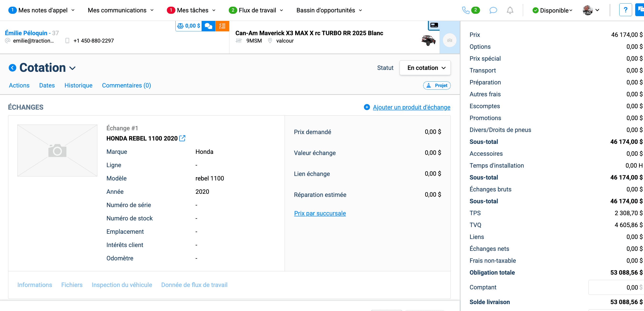This screenshot has width=644, height=311.
Task: Click the plus icon for adding exchange product
Action: (x=367, y=107)
